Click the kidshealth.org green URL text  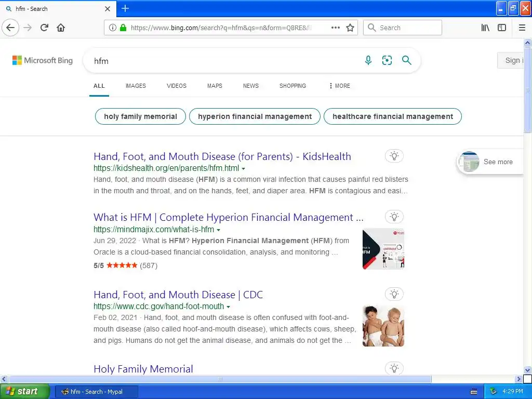point(166,168)
